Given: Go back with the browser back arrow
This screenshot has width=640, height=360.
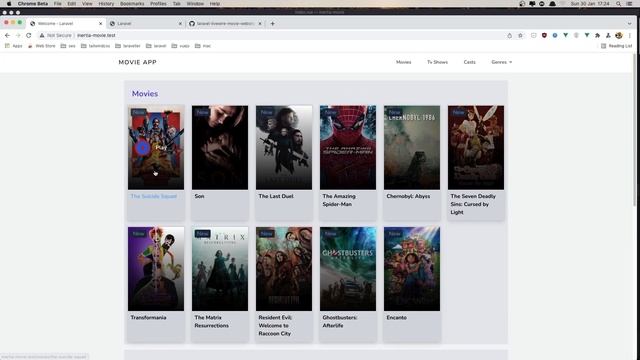Looking at the screenshot, I should tap(7, 36).
